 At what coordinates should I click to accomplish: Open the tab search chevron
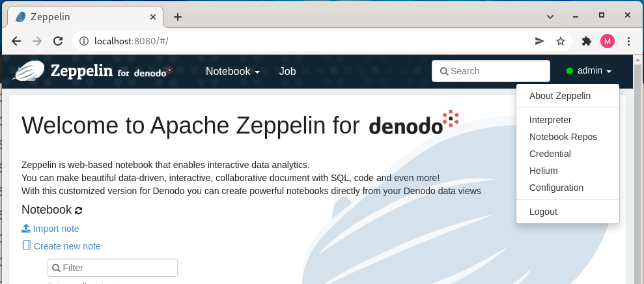pos(550,17)
